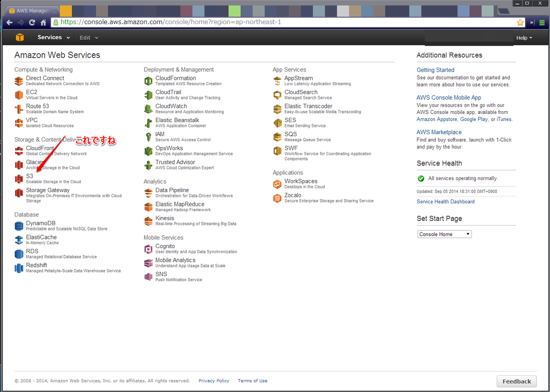The width and height of the screenshot is (550, 392).
Task: Select the SES email service link
Action: [x=290, y=120]
